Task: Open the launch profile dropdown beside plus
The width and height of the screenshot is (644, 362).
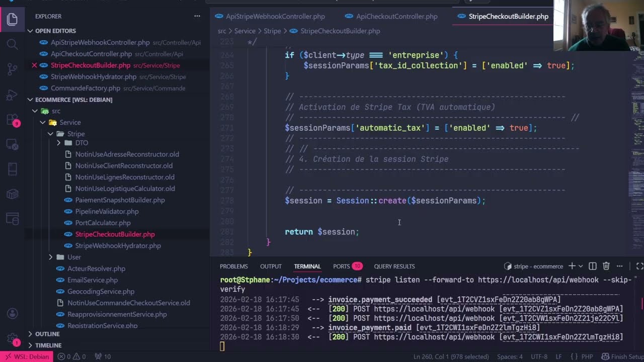Action: [581, 266]
